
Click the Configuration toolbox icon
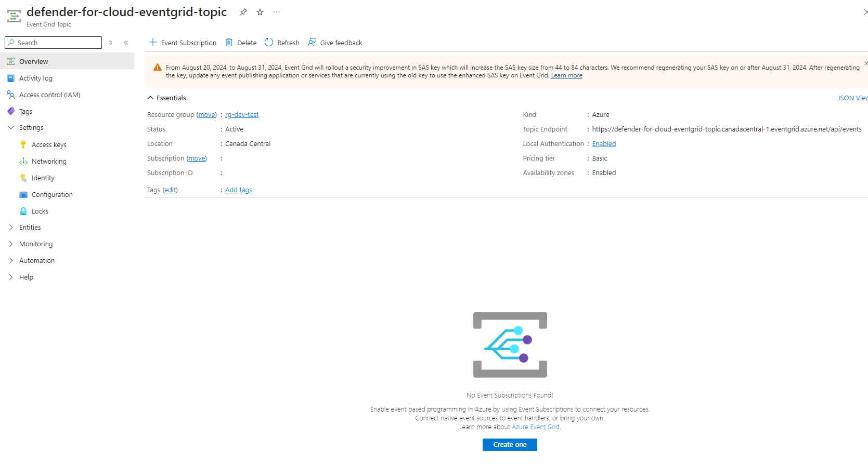[x=23, y=194]
